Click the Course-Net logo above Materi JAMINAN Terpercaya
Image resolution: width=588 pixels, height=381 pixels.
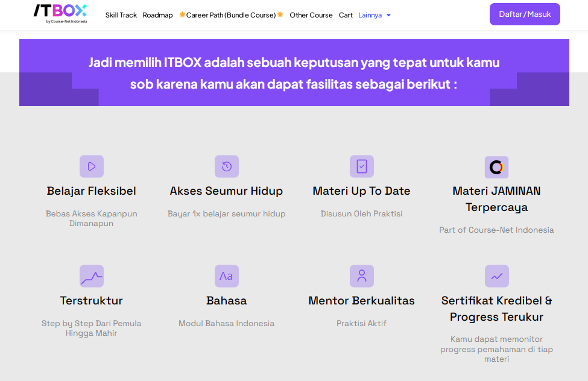coord(496,166)
